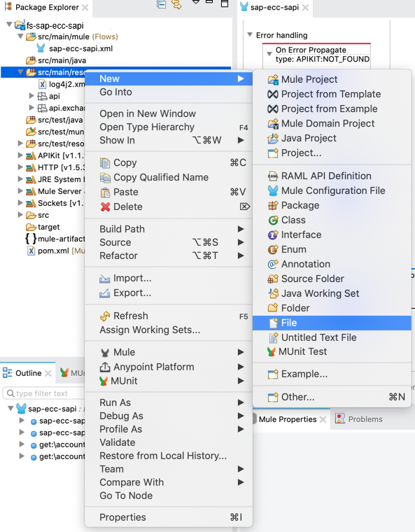Create a new Package
The height and width of the screenshot is (532, 415).
click(332, 205)
